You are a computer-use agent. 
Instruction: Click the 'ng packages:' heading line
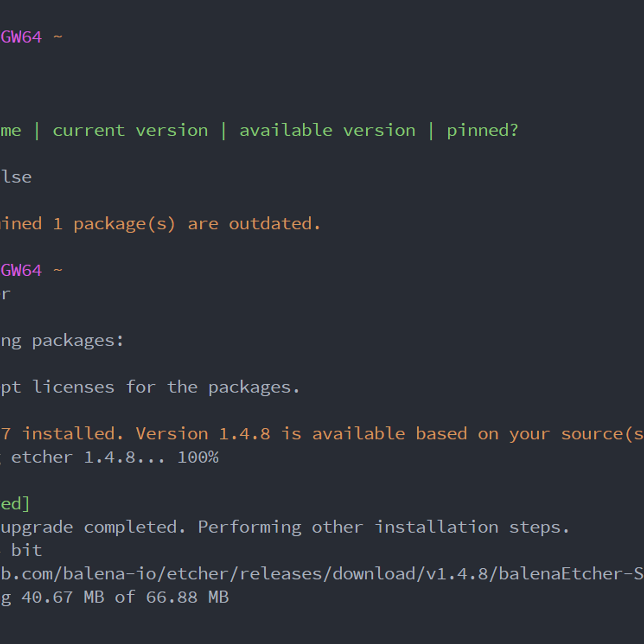coord(62,341)
